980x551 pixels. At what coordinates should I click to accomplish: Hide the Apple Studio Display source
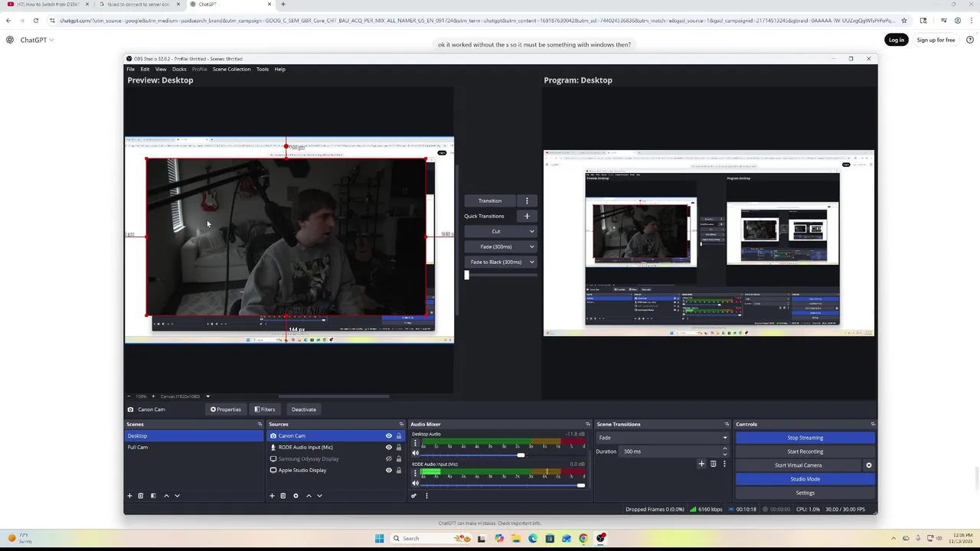[x=388, y=471]
